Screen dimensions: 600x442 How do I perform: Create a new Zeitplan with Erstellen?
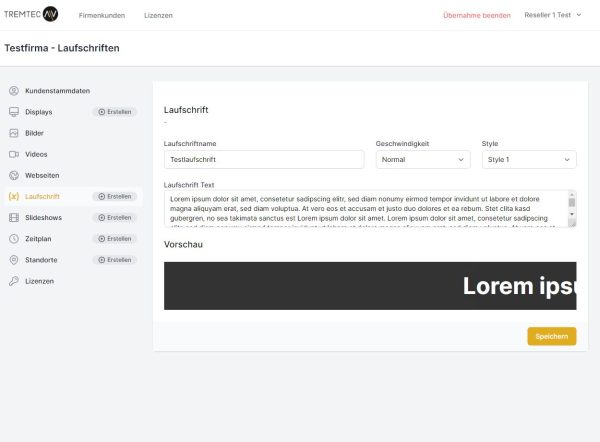point(115,239)
